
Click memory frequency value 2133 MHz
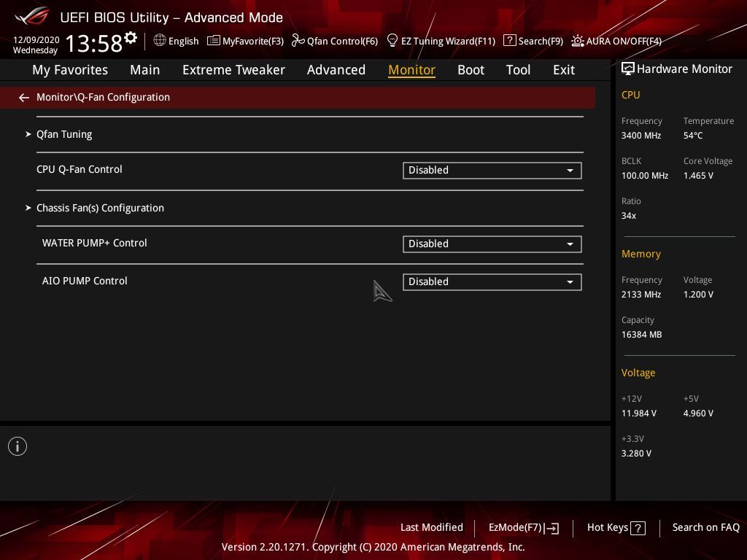point(640,295)
